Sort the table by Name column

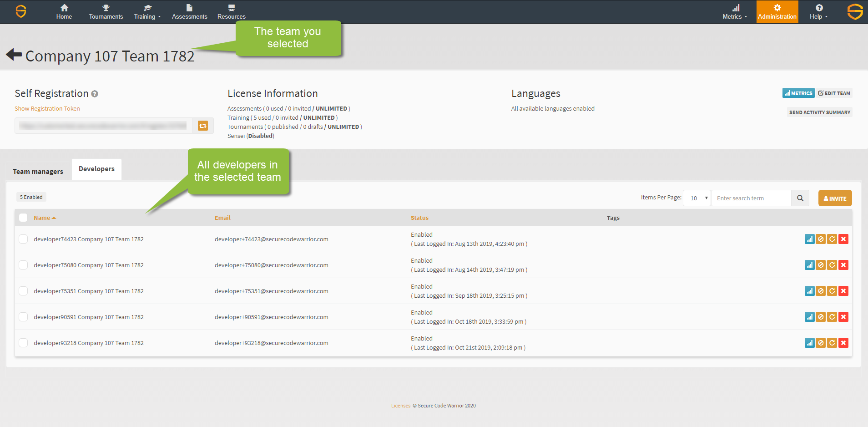pos(45,218)
